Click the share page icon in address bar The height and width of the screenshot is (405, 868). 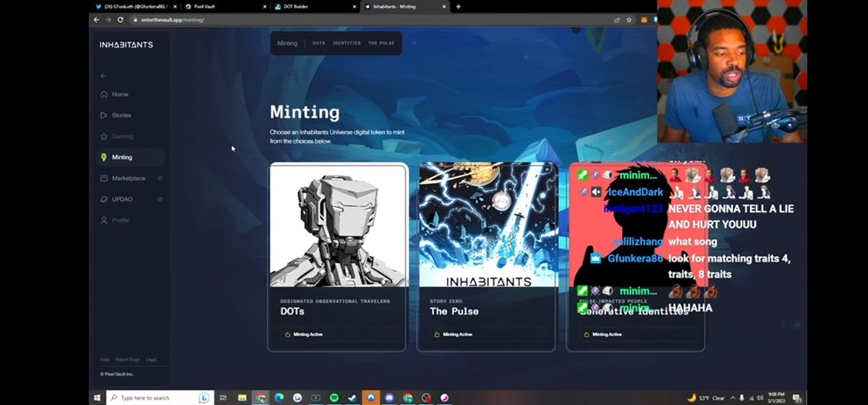pyautogui.click(x=617, y=20)
